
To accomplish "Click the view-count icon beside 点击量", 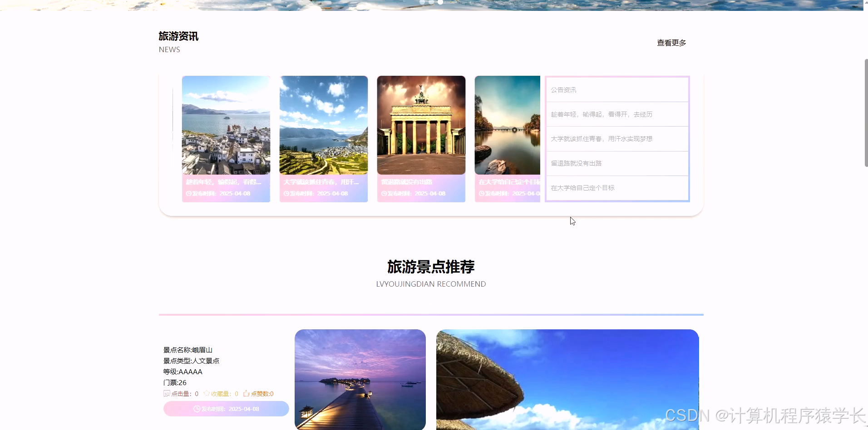I will coord(167,394).
